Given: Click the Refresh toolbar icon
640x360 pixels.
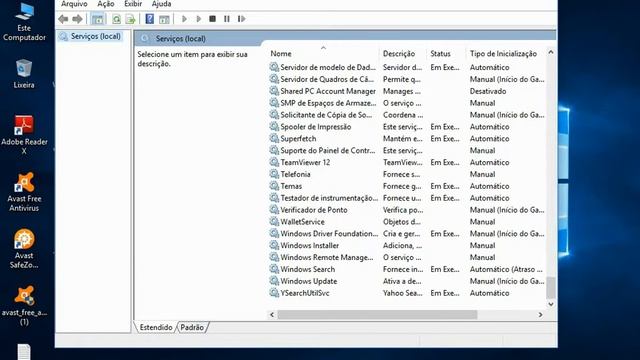Looking at the screenshot, I should click(x=117, y=19).
